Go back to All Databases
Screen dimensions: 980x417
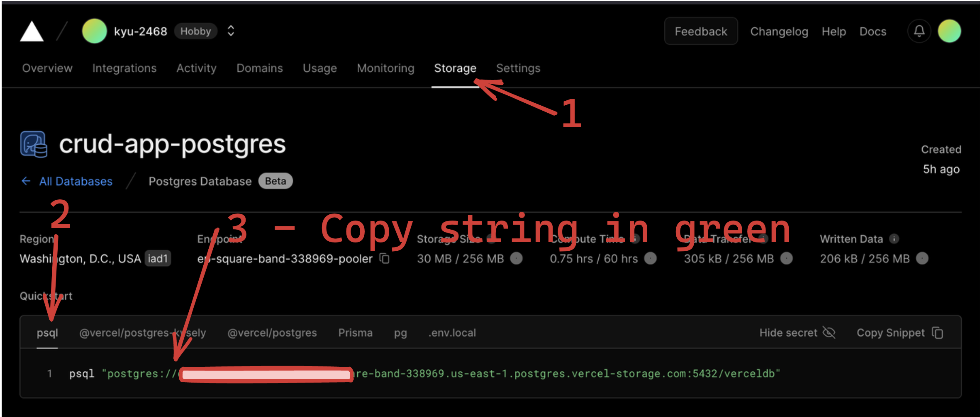coord(67,181)
